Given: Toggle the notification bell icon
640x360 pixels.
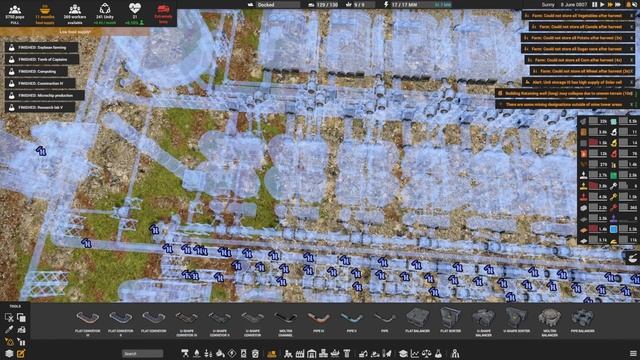Looking at the screenshot, I should click(x=629, y=4).
